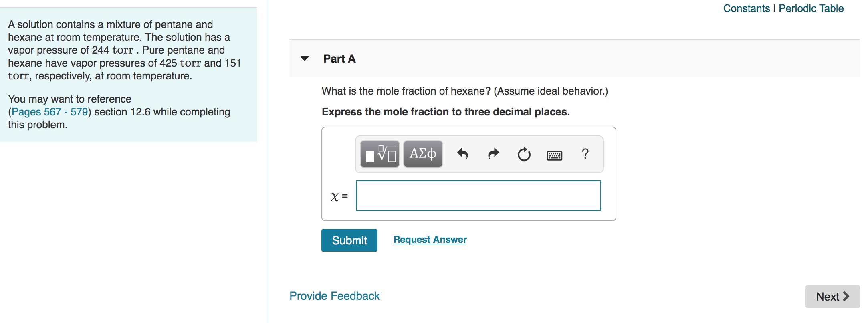Undo the last equation edit
The image size is (868, 323).
point(463,154)
